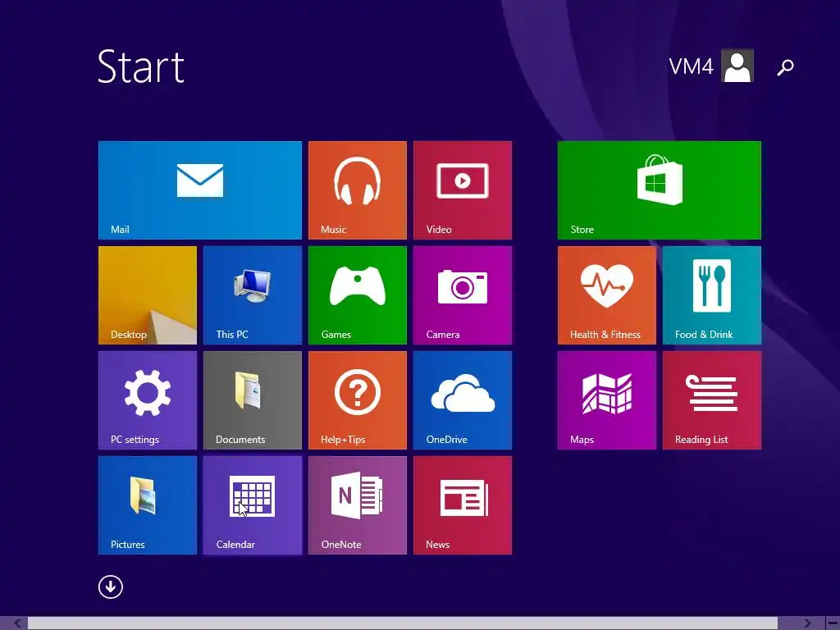
Task: Show all apps with down arrow button
Action: coord(111,587)
